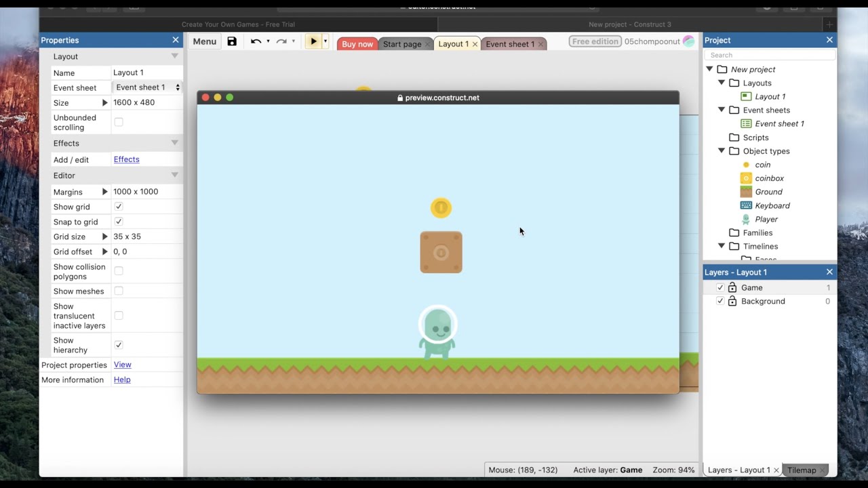The image size is (868, 488).
Task: Open the undo history dropdown arrow
Action: (x=268, y=41)
